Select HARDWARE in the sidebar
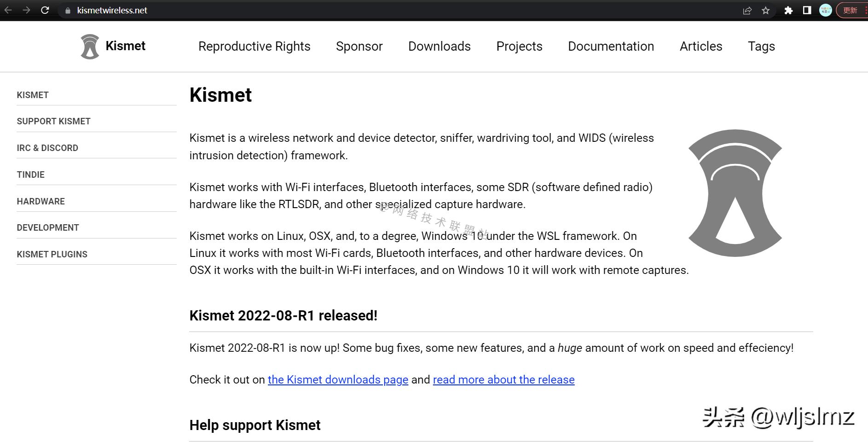This screenshot has height=442, width=868. coord(41,201)
